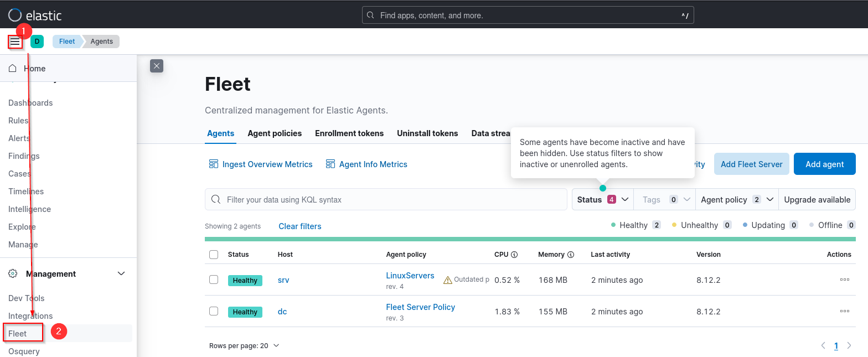Click the Healthy count legend
Viewport: 868px width, 357px height.
point(635,225)
